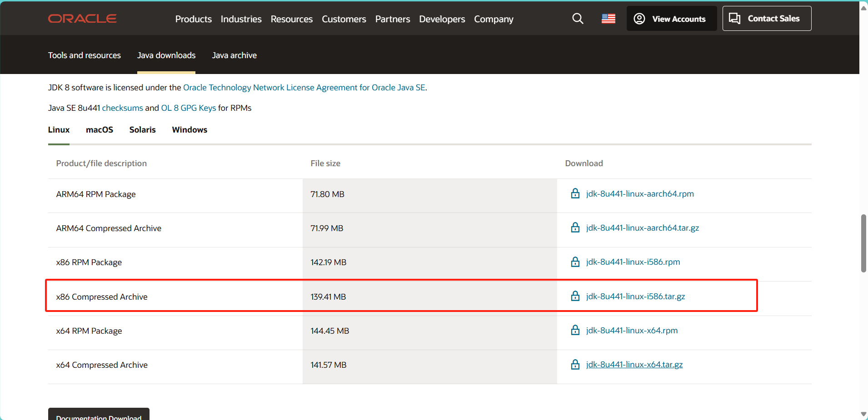Image resolution: width=868 pixels, height=420 pixels.
Task: Open the Customers menu
Action: coord(344,19)
